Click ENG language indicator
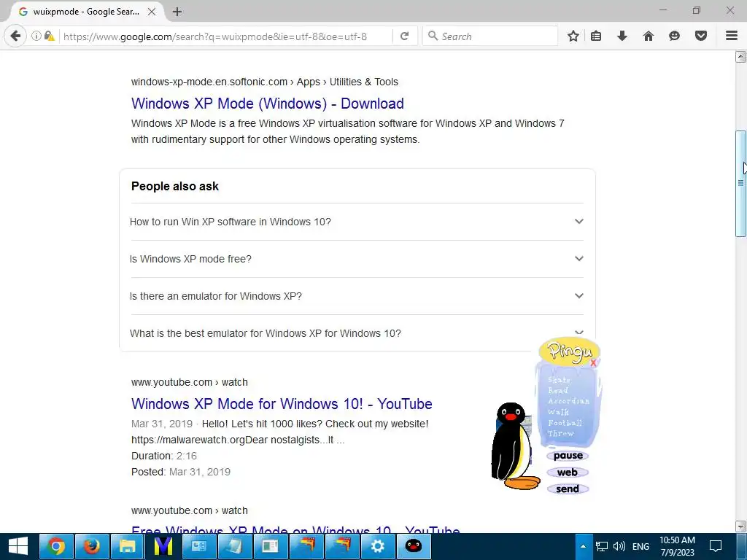Screen dimensions: 747x560 point(640,546)
